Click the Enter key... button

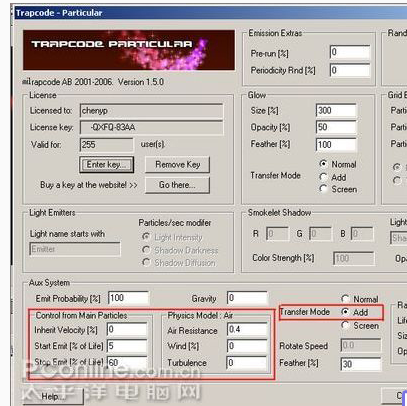(x=106, y=165)
